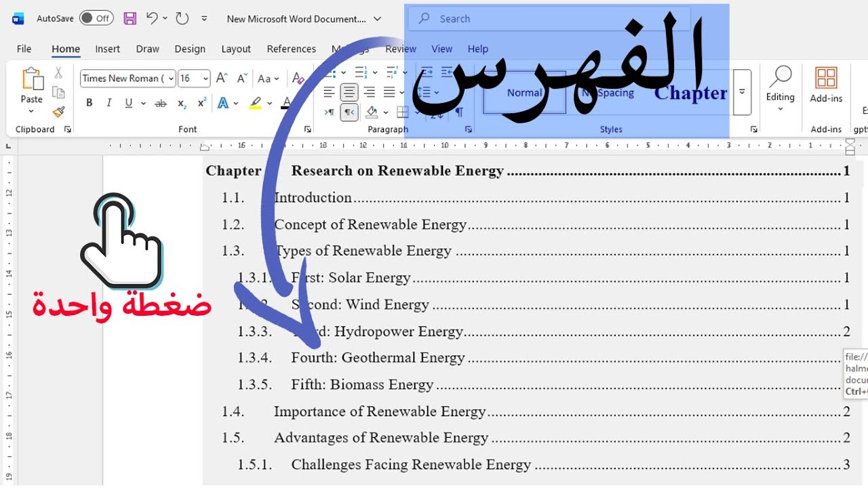Toggle Underline formatting
Viewport: 868px width, 488px height.
[128, 103]
